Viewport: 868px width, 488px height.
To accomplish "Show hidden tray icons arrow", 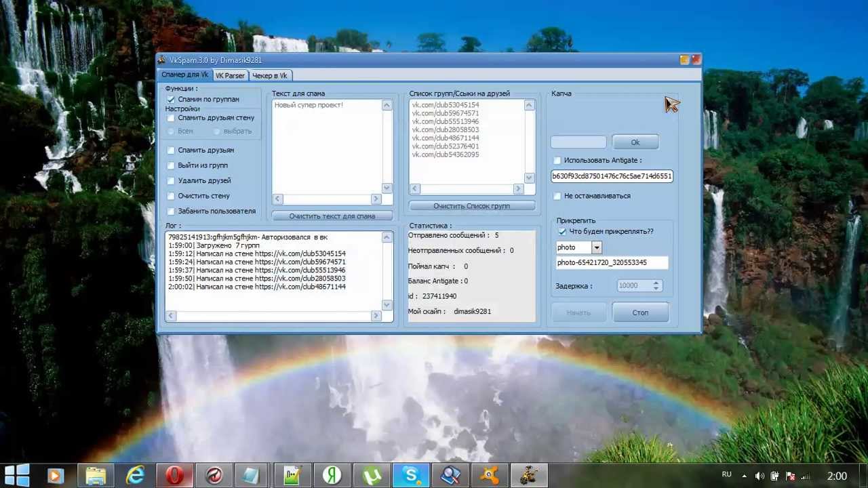I will click(744, 476).
